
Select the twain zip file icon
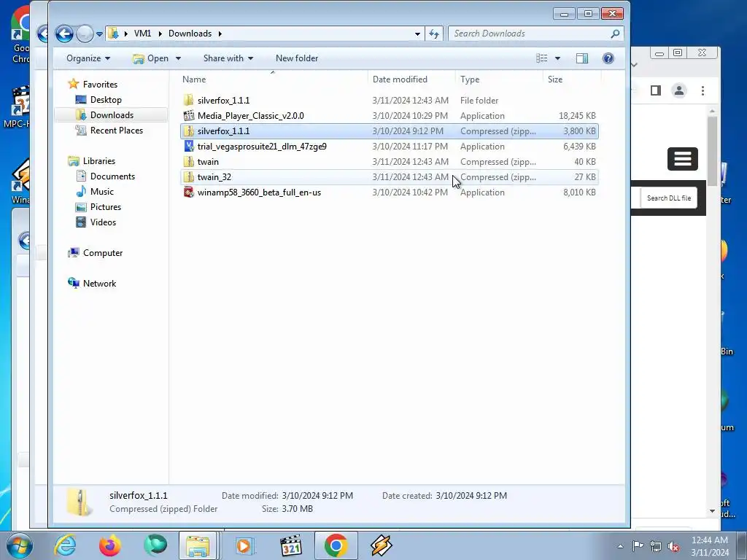189,161
